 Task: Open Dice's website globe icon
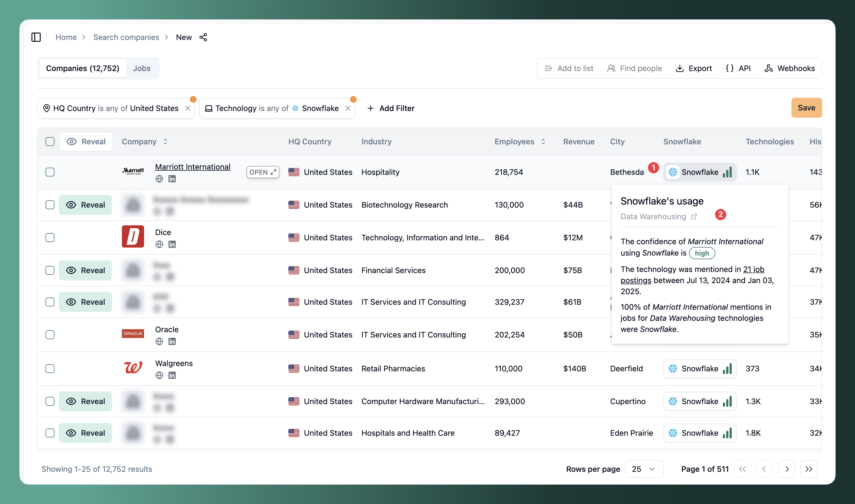pos(159,244)
